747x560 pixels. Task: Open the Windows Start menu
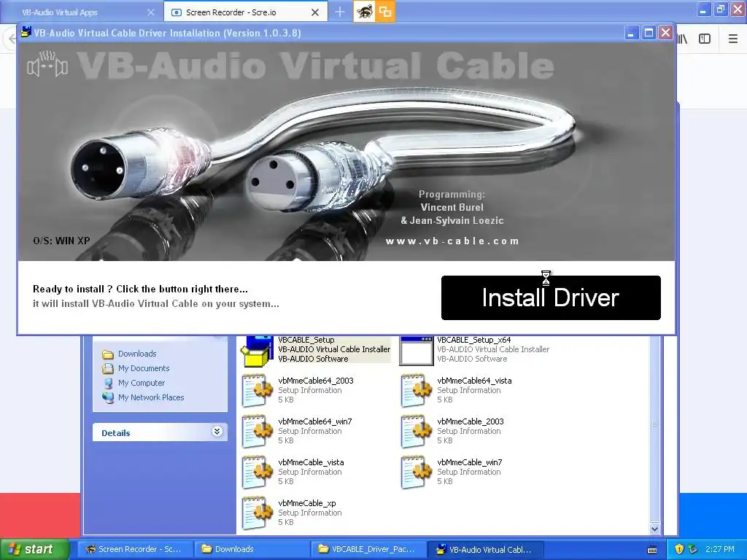(x=34, y=549)
